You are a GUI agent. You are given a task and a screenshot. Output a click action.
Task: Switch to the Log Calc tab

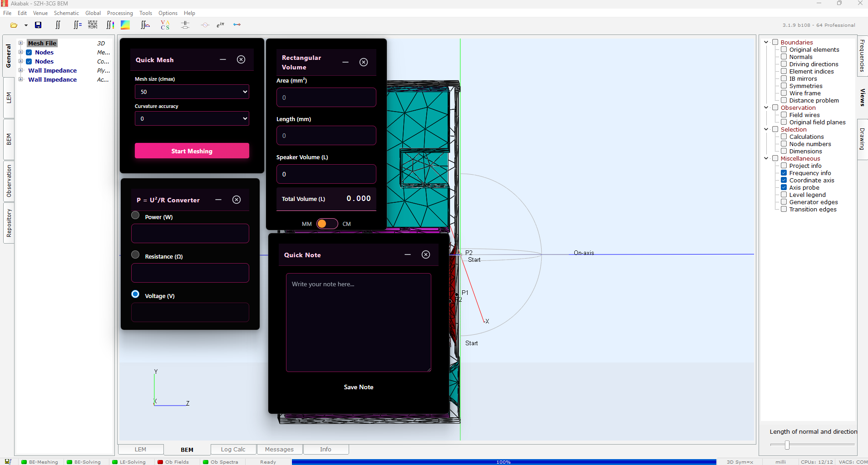[x=233, y=449]
